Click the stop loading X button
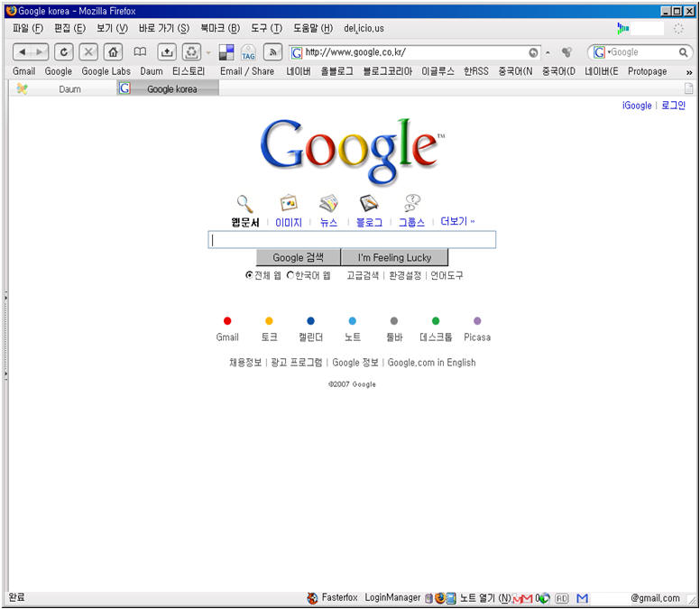The height and width of the screenshot is (609, 700). 88,52
